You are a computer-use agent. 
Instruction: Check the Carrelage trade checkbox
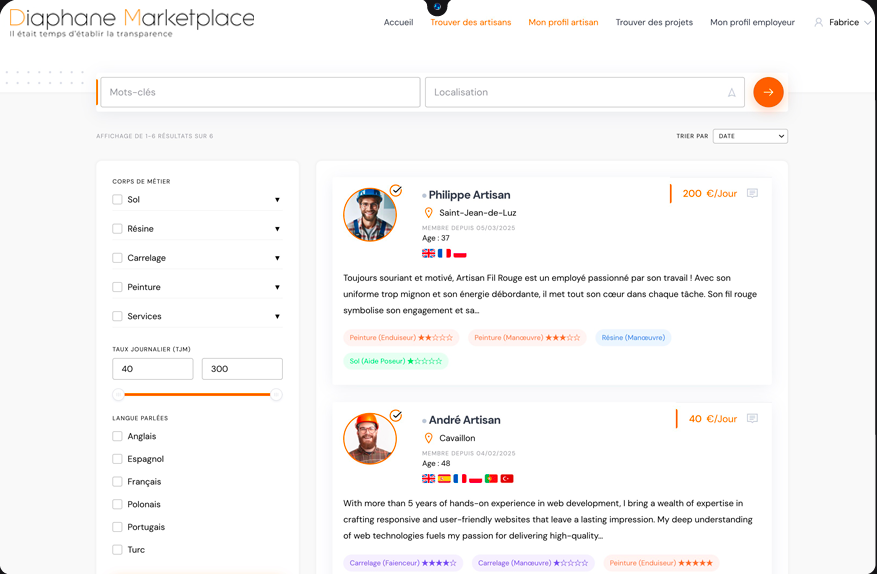(x=117, y=258)
